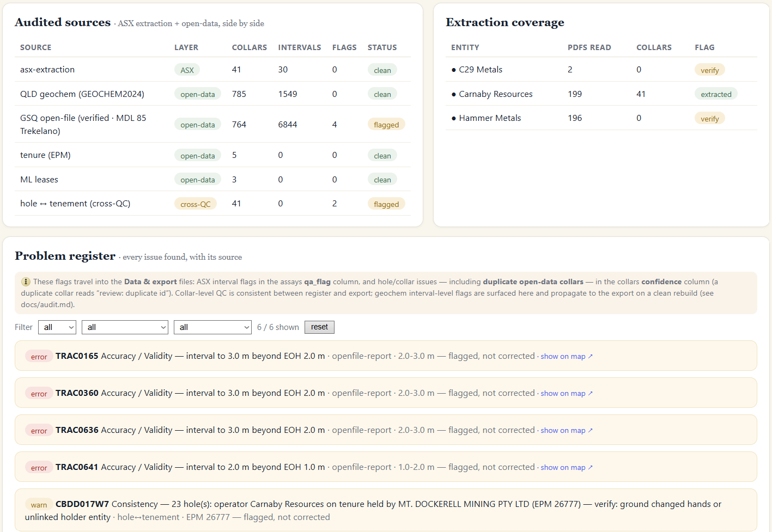Click the INTERVALS column header

pyautogui.click(x=300, y=47)
